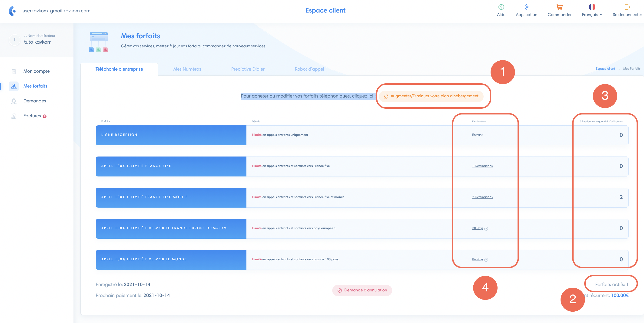Click the cancel icon in Demande d'annulation
This screenshot has width=644, height=323.
339,290
